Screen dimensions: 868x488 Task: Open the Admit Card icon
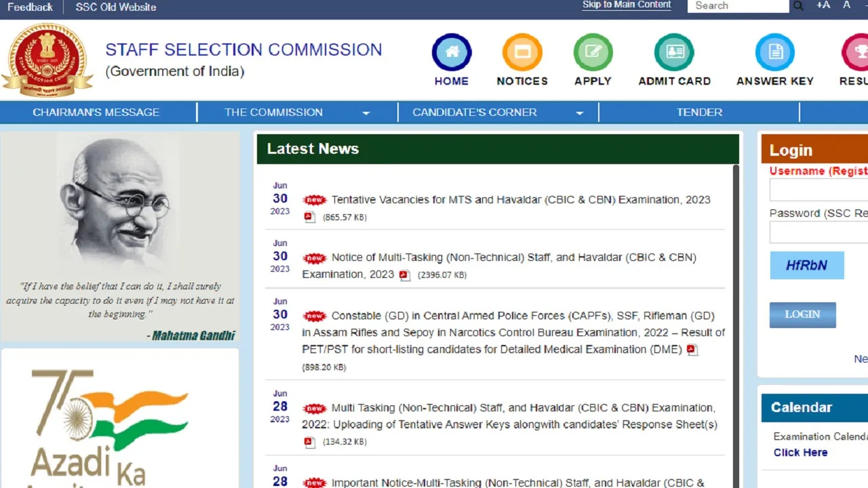coord(674,52)
